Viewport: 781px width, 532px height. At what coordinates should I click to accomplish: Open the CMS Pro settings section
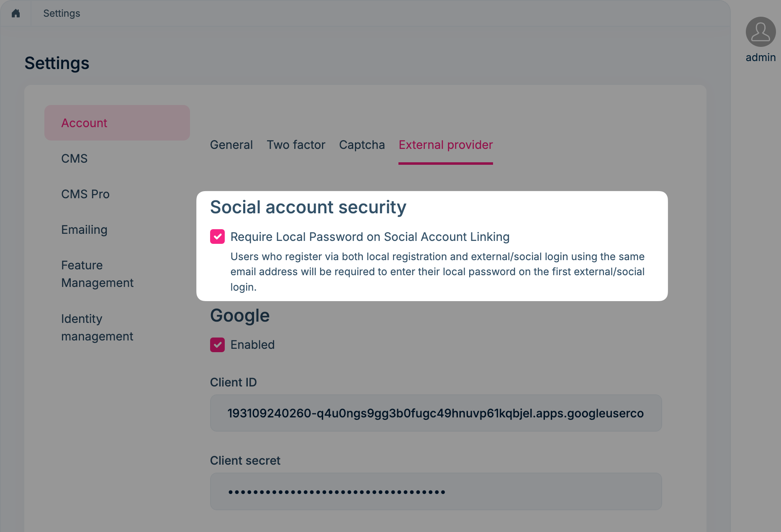click(x=85, y=194)
